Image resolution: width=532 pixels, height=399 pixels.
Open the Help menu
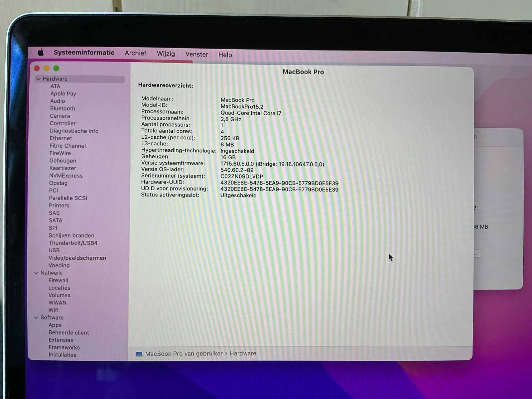225,55
